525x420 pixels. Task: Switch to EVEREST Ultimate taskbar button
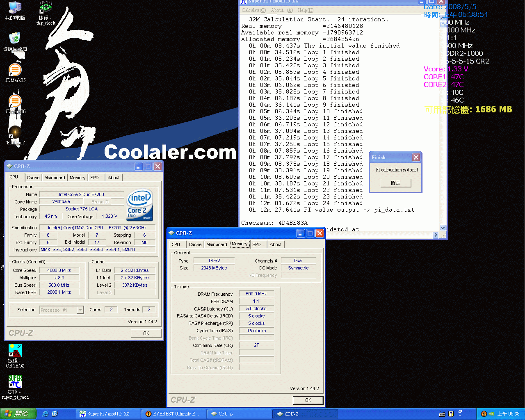click(174, 414)
